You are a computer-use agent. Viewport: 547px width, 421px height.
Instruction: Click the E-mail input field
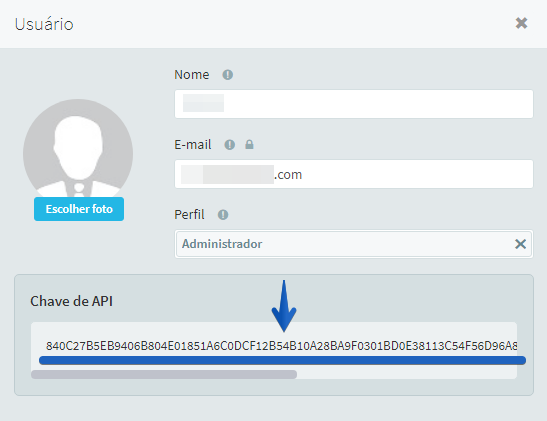[x=354, y=174]
